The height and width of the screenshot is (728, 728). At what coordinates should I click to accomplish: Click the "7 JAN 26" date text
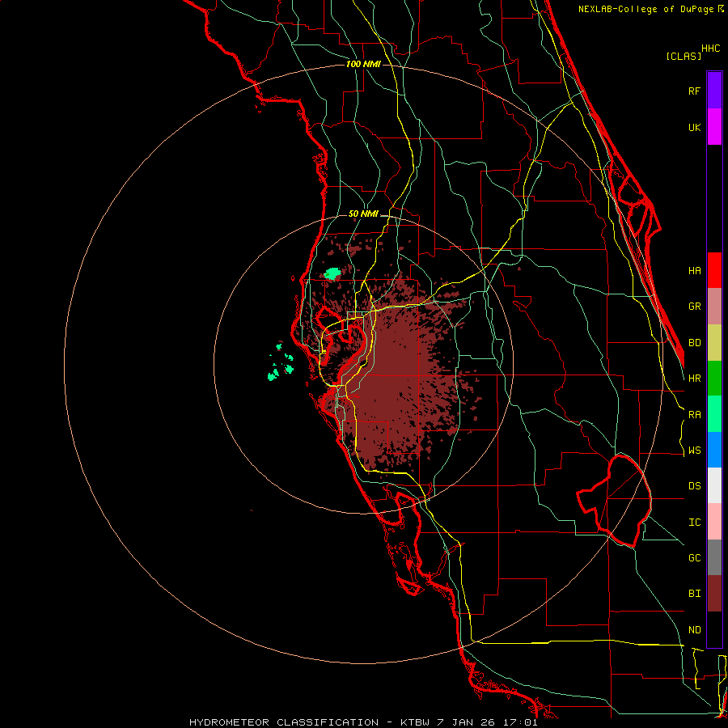465,722
